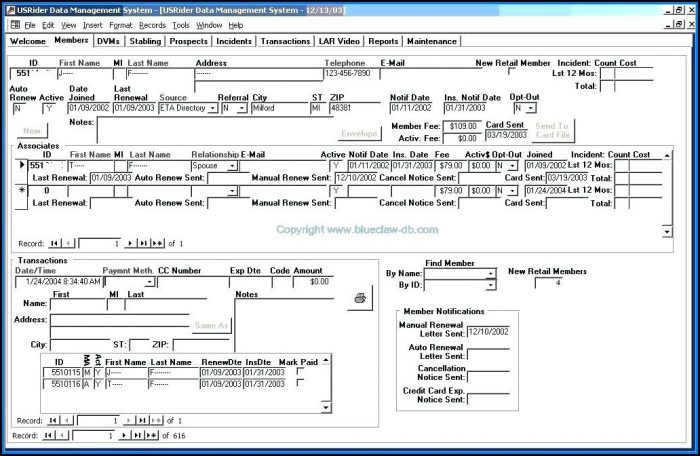700x456 pixels.
Task: Switch to the Incidents tab
Action: [234, 41]
